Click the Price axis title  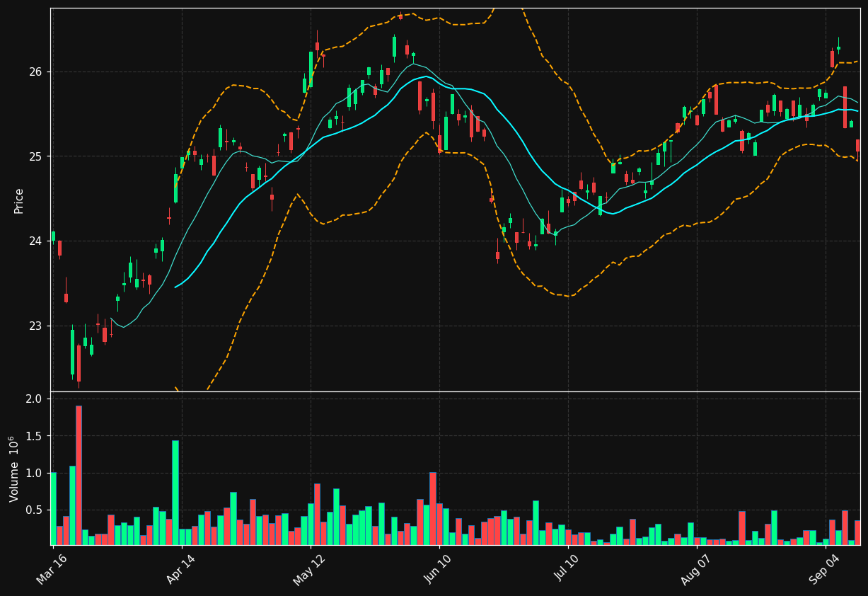pos(19,200)
